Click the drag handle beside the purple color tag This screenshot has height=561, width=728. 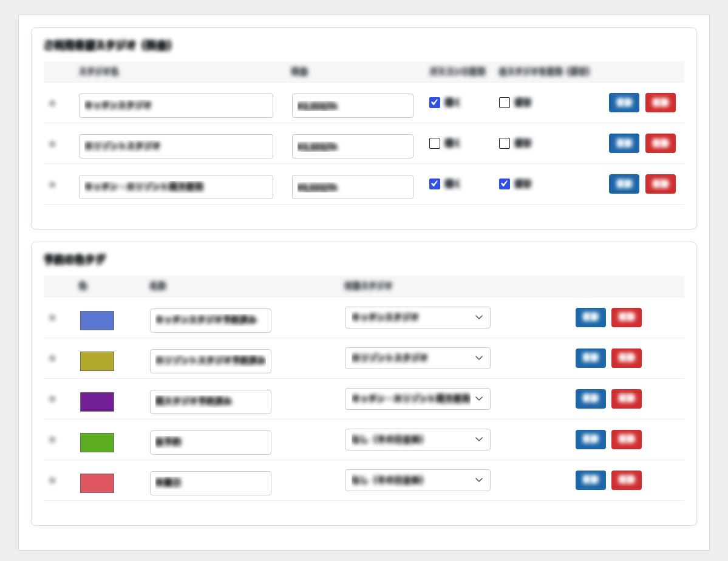coord(52,399)
